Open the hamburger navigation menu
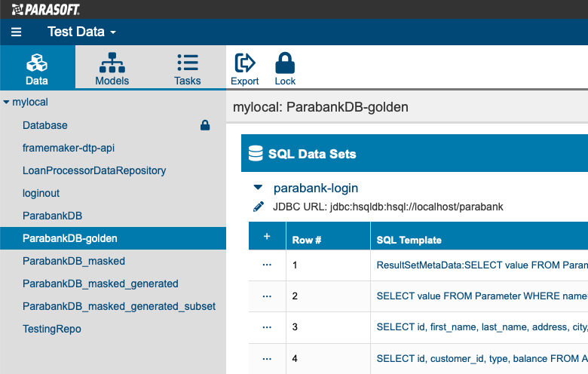This screenshot has height=374, width=588. point(16,32)
